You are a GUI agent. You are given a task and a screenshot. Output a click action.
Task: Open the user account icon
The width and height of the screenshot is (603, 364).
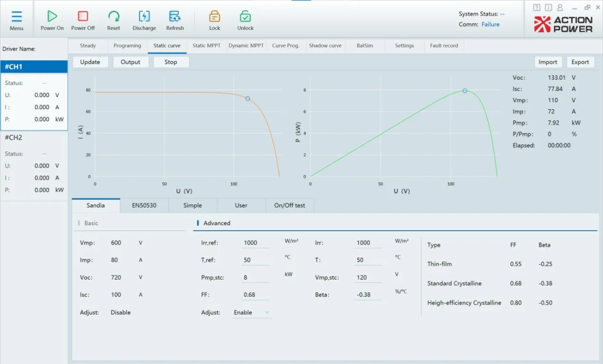pyautogui.click(x=560, y=7)
